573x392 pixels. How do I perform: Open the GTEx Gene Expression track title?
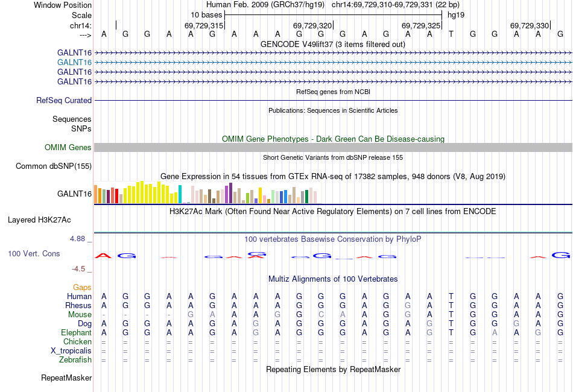333,177
